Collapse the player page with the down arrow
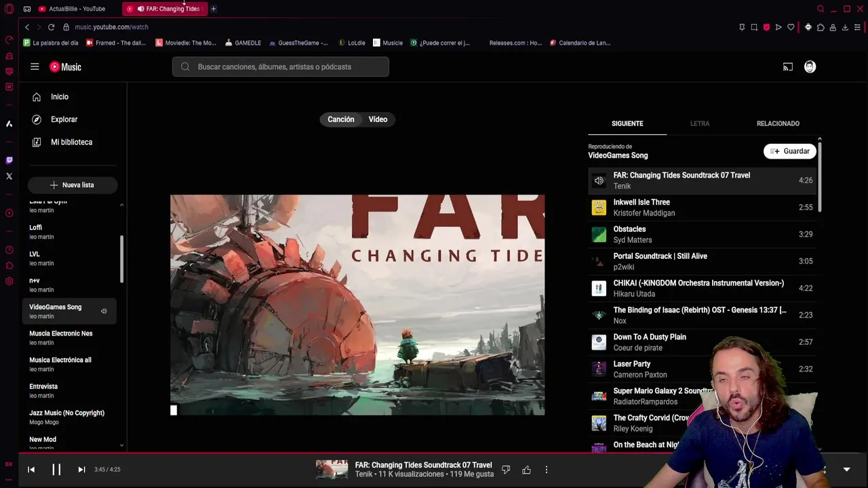Image resolution: width=868 pixels, height=488 pixels. point(846,470)
